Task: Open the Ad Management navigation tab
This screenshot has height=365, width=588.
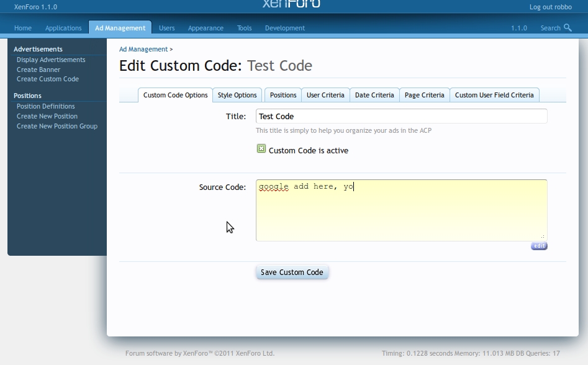Action: pyautogui.click(x=120, y=28)
